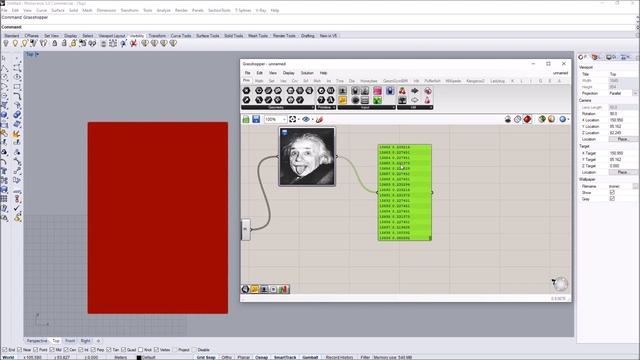Click the zoom extents icon on the canvas toolbar

293,119
